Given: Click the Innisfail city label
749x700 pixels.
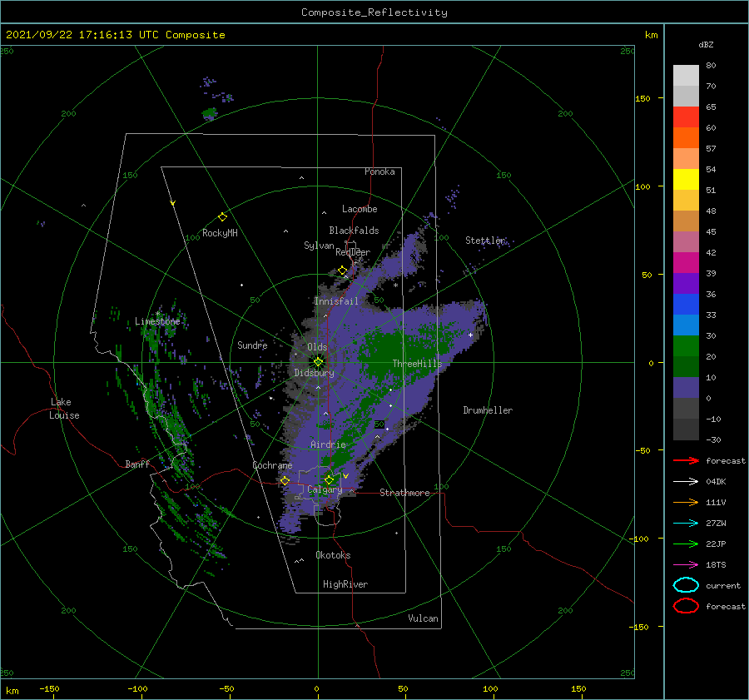Looking at the screenshot, I should (x=336, y=301).
